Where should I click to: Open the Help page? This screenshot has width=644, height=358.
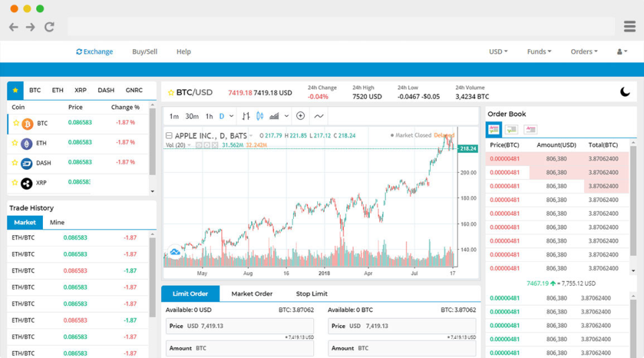[184, 51]
